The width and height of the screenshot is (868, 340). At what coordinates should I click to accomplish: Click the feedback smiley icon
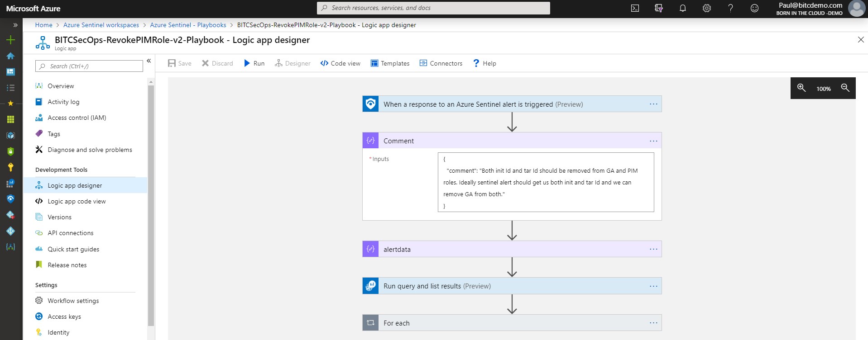tap(754, 8)
